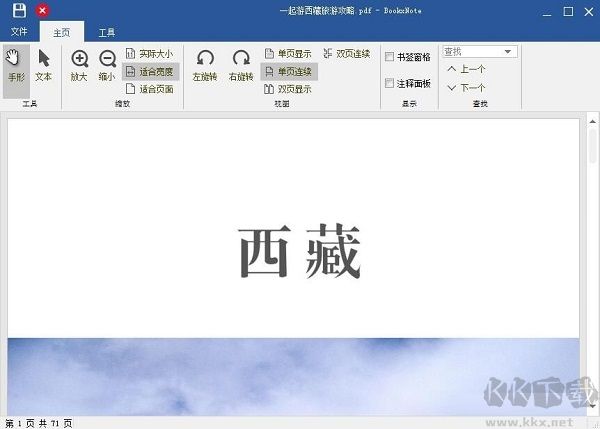Switch to 双页显示 two-page view
600x429 pixels.
[288, 89]
